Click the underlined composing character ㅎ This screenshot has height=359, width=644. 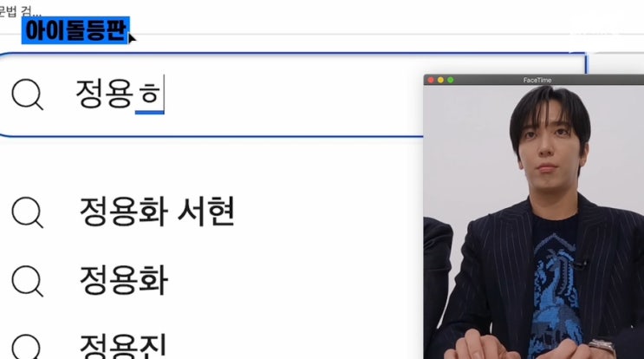click(149, 95)
